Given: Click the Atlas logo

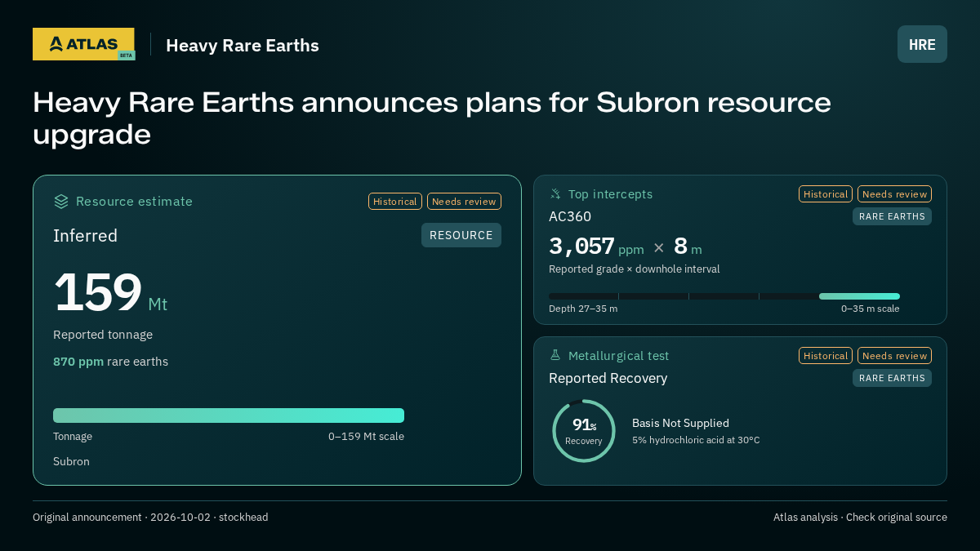Looking at the screenshot, I should [83, 44].
